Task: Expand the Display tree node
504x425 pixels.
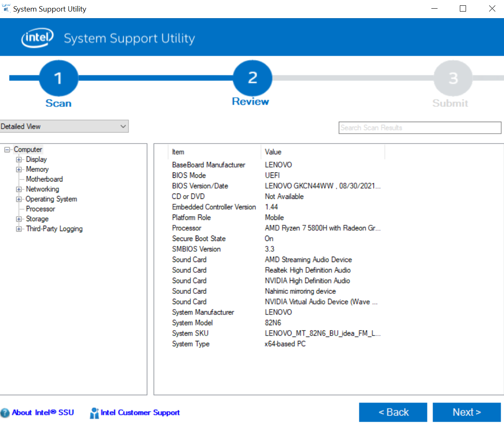Action: click(19, 159)
